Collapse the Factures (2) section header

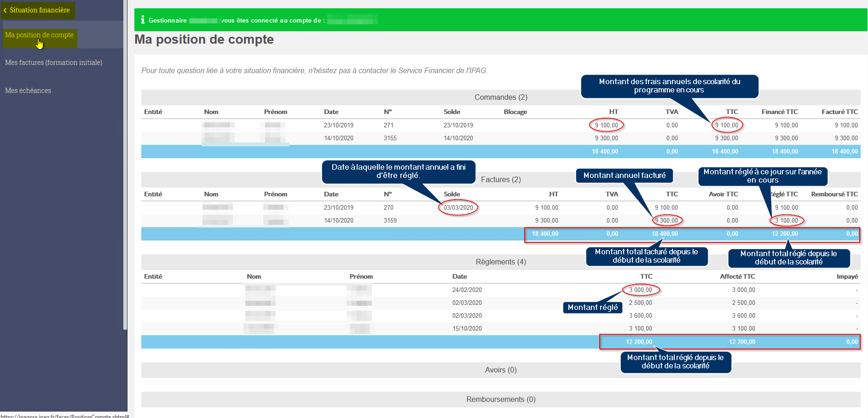point(501,179)
